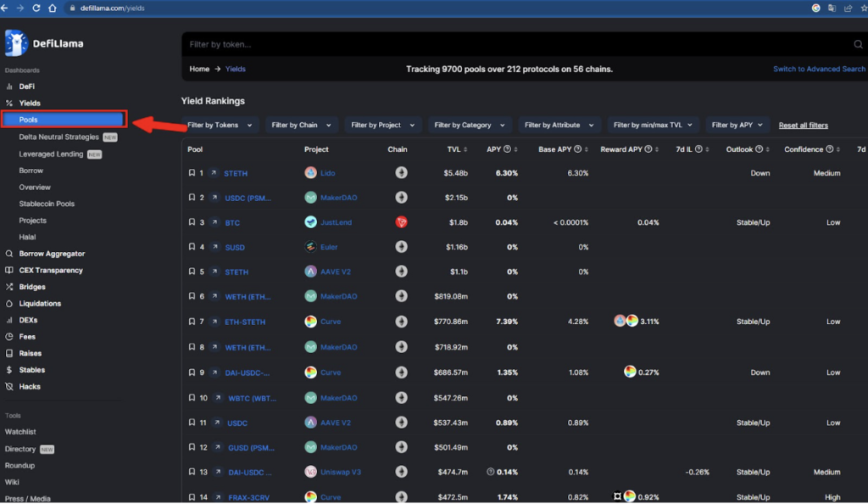Viewport: 868px width, 504px height.
Task: Click the Base APY info icon
Action: pos(578,149)
